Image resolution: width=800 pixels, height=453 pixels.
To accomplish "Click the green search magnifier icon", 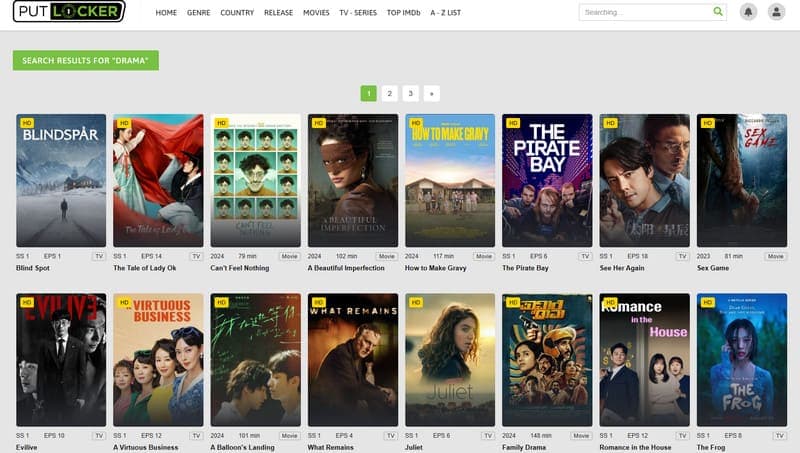I will coord(718,11).
